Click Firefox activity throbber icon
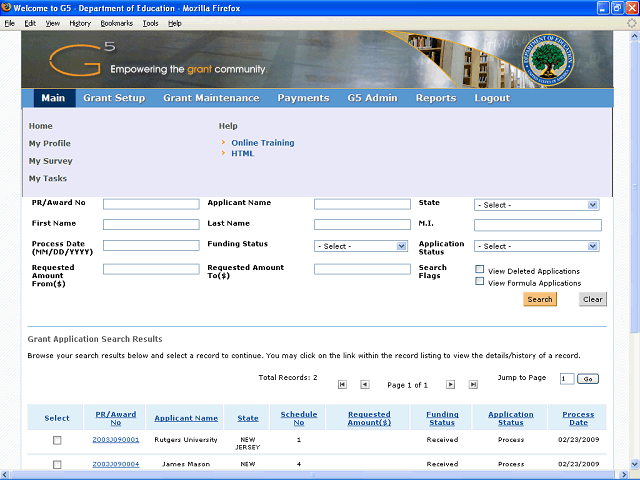The height and width of the screenshot is (480, 640). [x=630, y=22]
